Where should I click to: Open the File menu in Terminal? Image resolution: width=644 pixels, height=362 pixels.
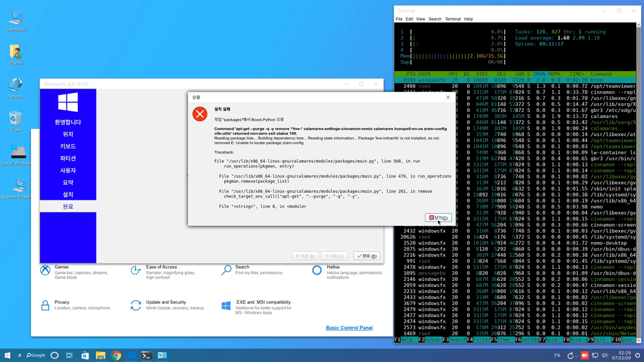[x=398, y=19]
